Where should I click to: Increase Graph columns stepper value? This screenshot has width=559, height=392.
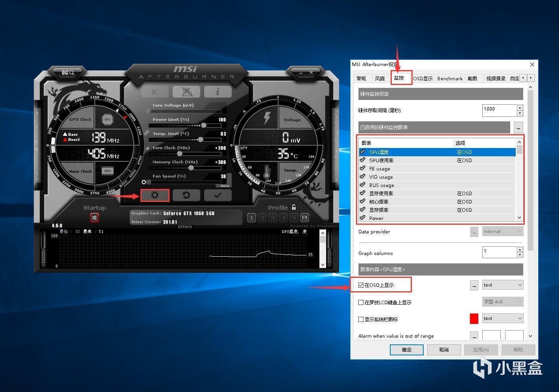[x=520, y=250]
